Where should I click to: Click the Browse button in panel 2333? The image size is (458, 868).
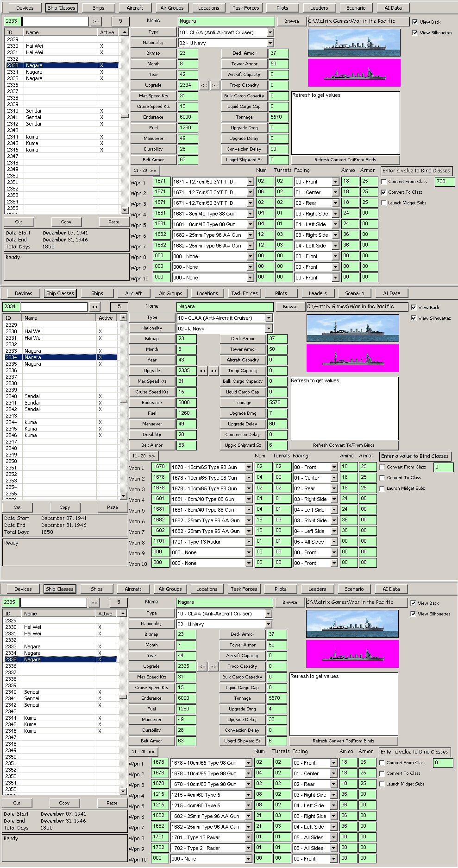pyautogui.click(x=292, y=21)
